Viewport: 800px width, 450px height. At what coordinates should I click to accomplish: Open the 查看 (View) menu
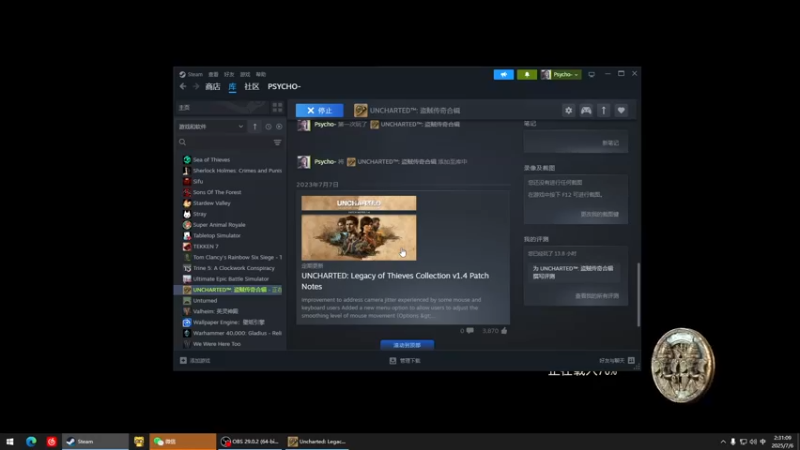(213, 74)
